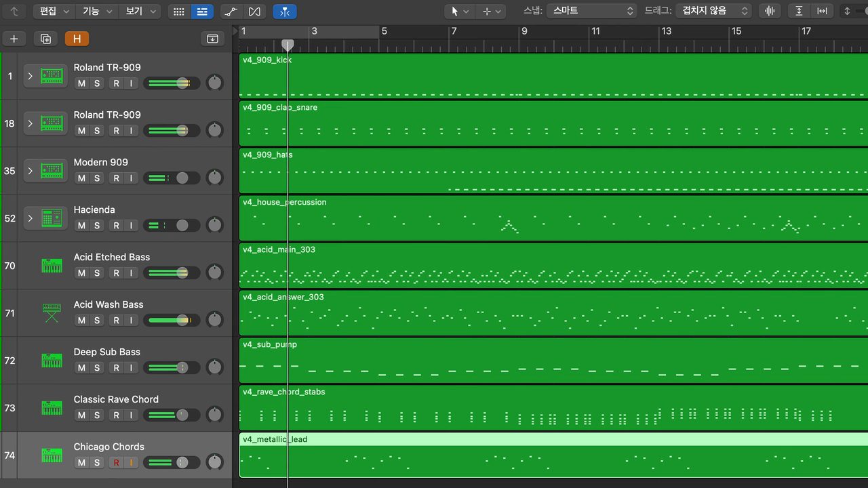The image size is (868, 488).
Task: Open pointer tool selection menu
Action: (x=460, y=12)
